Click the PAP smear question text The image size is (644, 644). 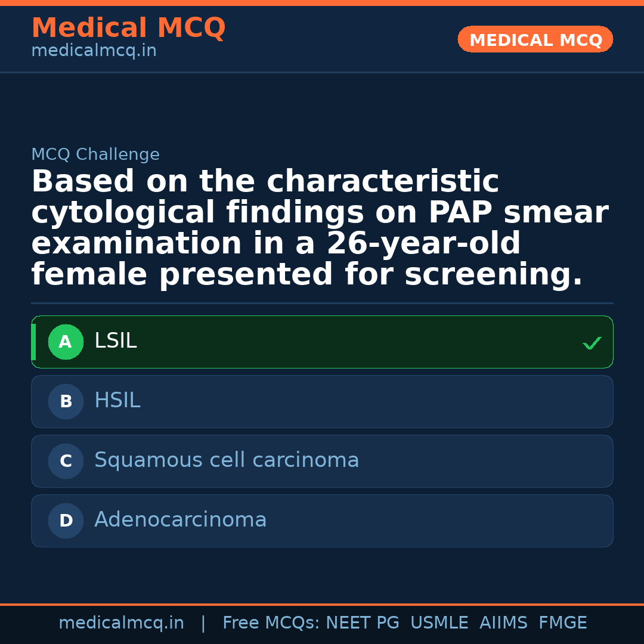(x=320, y=228)
